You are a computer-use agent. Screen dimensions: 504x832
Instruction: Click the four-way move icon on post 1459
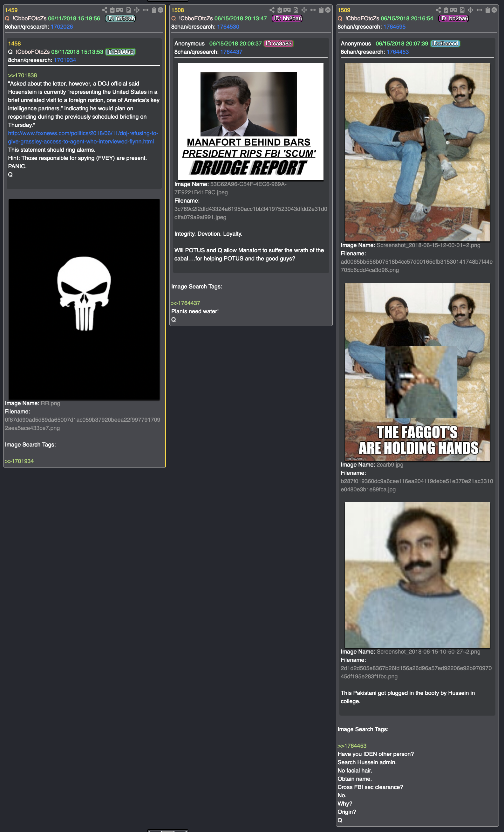pyautogui.click(x=137, y=10)
